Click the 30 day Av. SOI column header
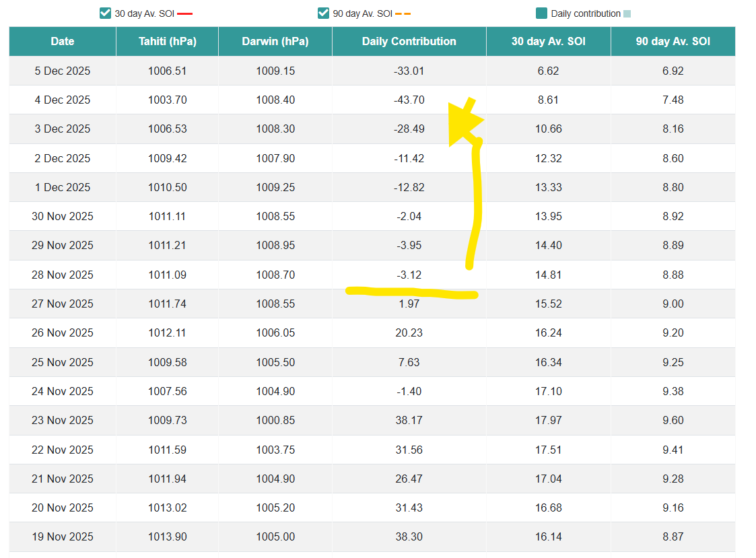Viewport: 756px width, 558px height. click(549, 41)
